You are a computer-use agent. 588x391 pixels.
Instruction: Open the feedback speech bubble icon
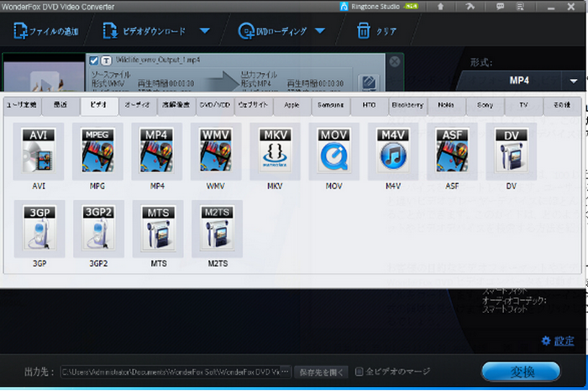click(500, 7)
